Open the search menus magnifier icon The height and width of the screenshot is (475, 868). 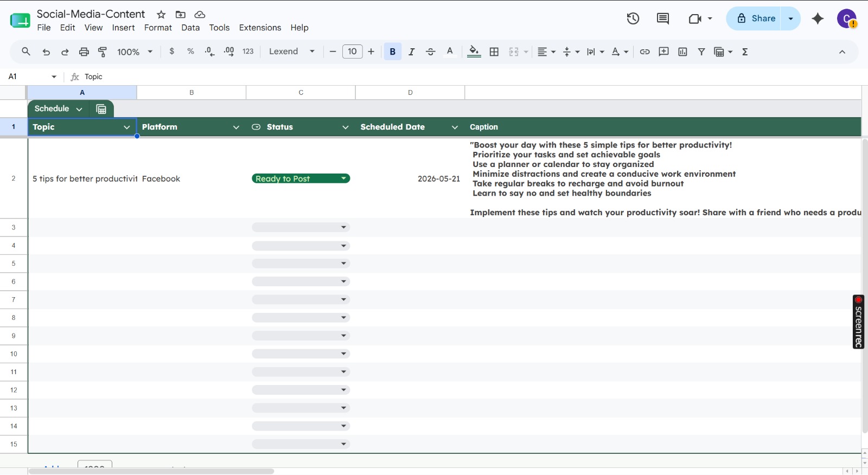pos(25,52)
